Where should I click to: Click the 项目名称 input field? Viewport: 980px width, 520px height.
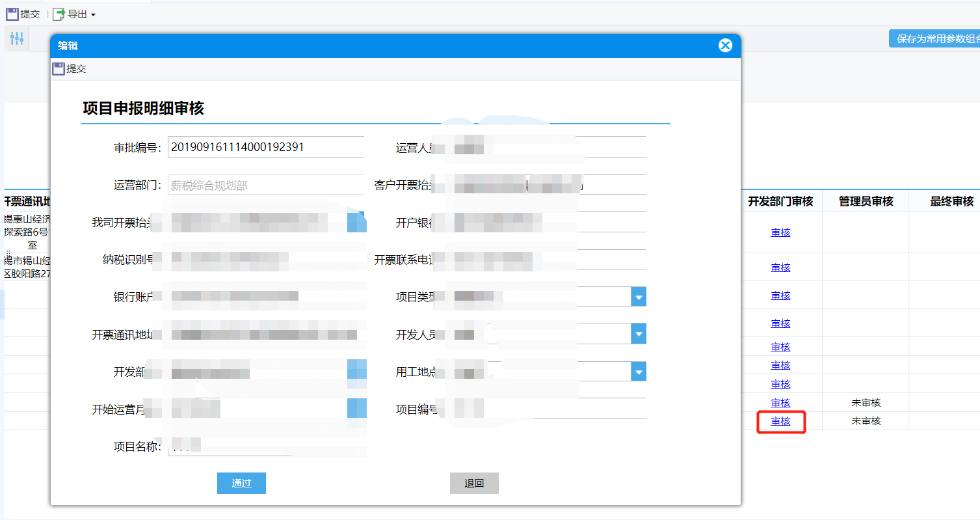[266, 446]
